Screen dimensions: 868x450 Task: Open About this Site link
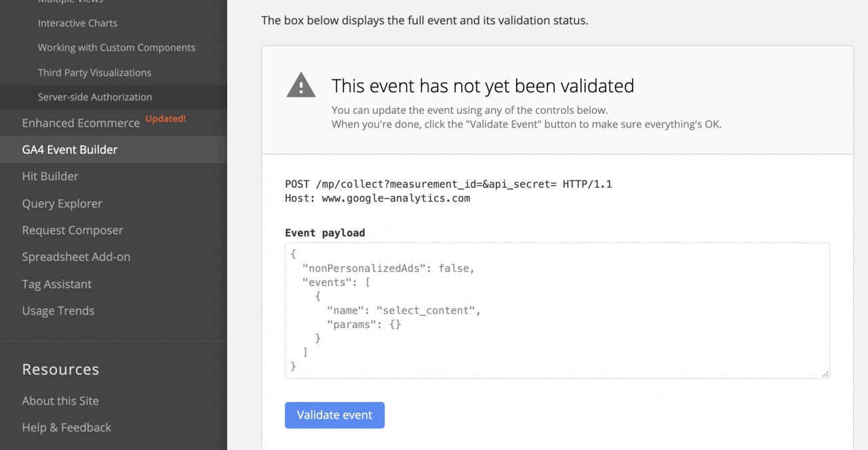(60, 401)
